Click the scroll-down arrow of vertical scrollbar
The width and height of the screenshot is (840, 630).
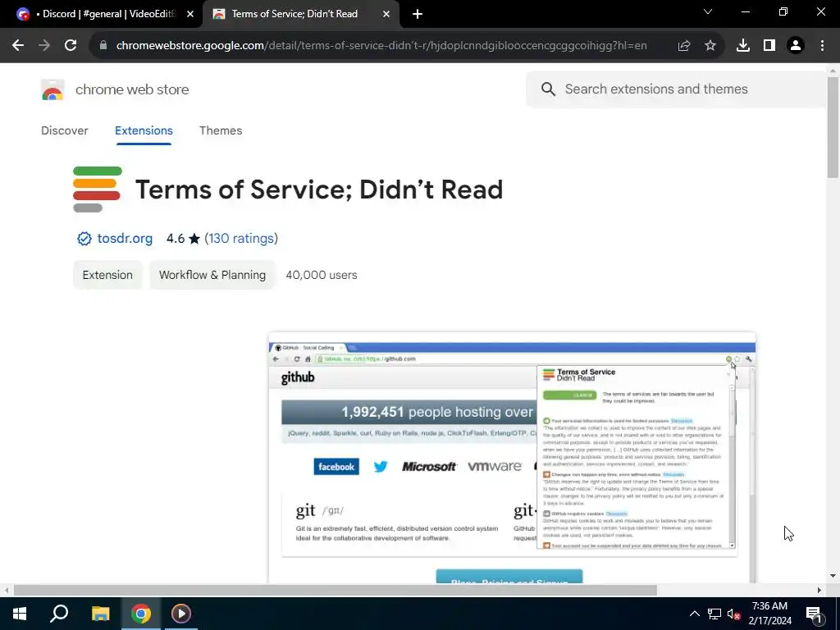click(833, 576)
